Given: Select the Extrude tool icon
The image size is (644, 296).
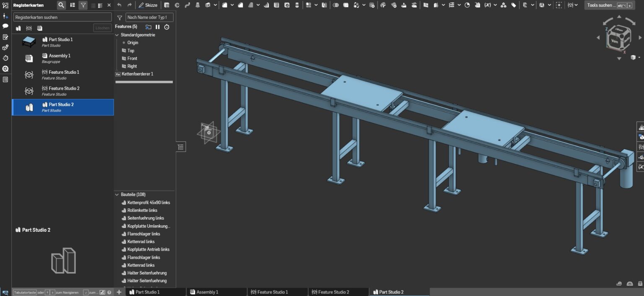Looking at the screenshot, I should pos(167,5).
